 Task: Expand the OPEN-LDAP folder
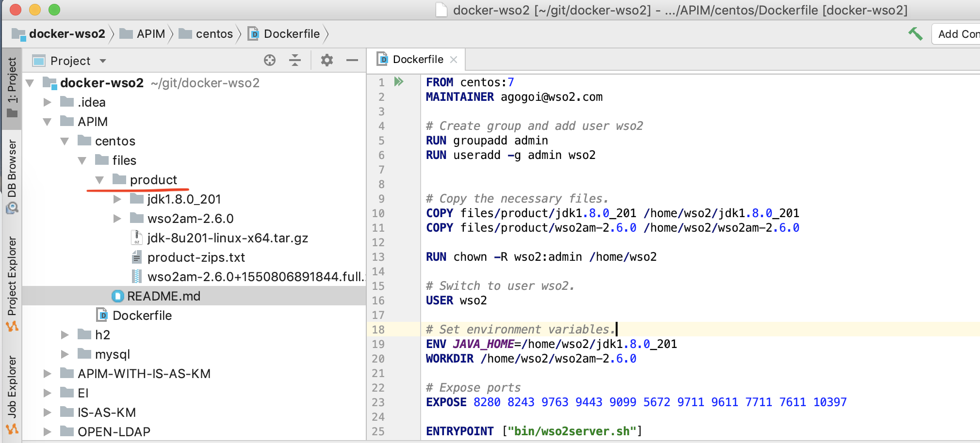coord(47,432)
